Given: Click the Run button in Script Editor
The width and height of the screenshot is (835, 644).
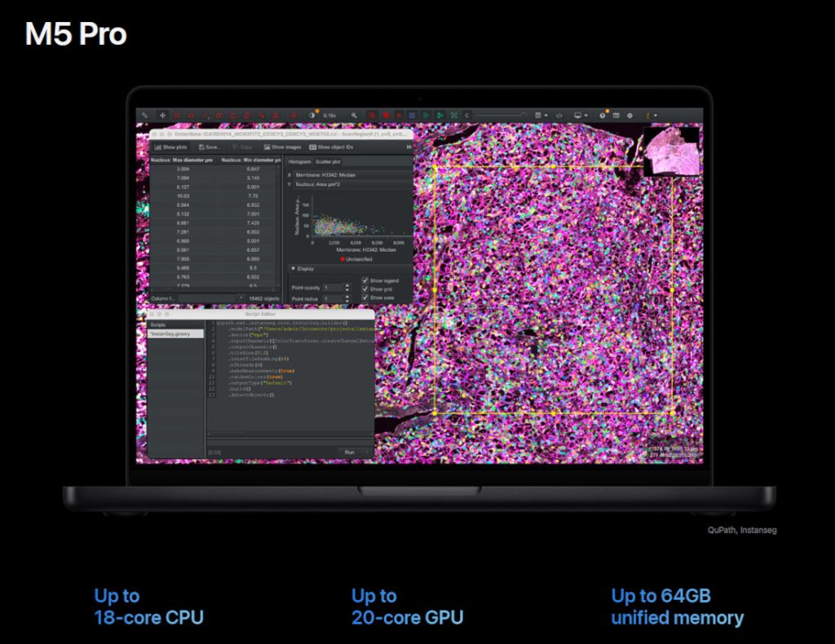Looking at the screenshot, I should [350, 452].
